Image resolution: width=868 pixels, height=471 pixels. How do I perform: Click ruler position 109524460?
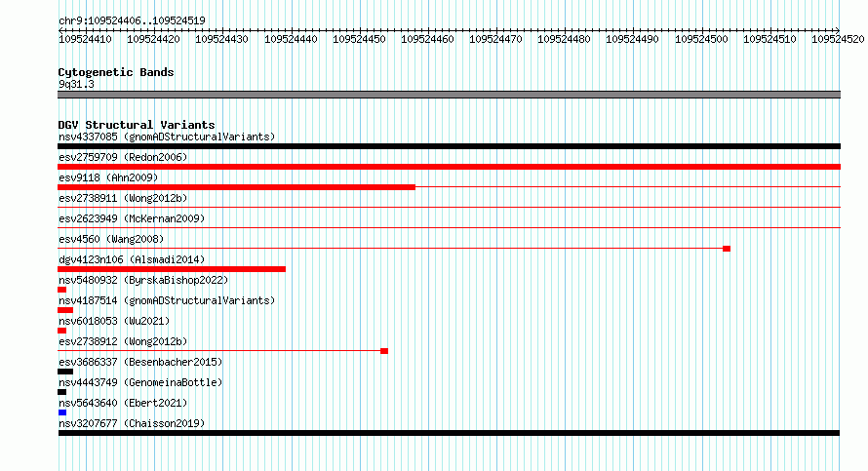tap(427, 40)
